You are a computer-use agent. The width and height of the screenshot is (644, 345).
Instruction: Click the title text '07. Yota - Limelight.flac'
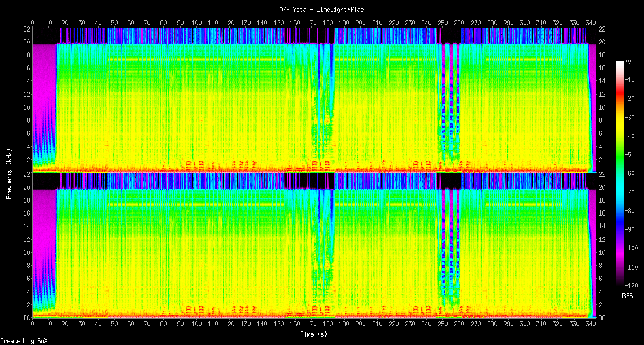321,10
